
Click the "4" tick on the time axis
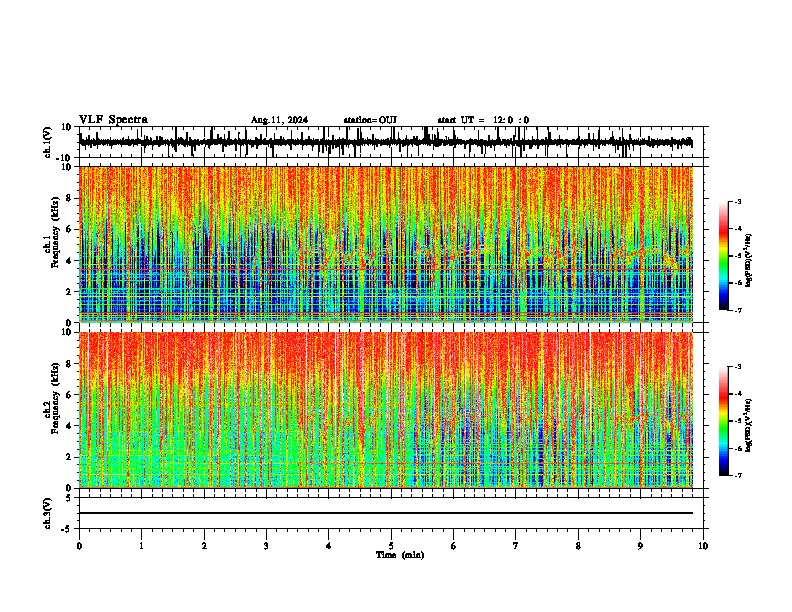[x=329, y=546]
